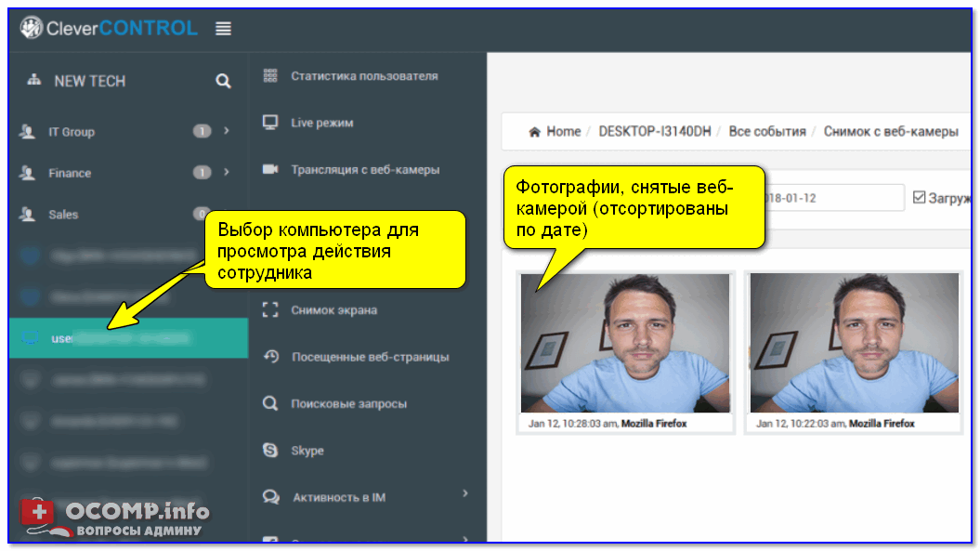Image resolution: width=980 pixels, height=551 pixels.
Task: Open DESKTOP-I3140DH breadcrumb link
Action: pos(654,132)
